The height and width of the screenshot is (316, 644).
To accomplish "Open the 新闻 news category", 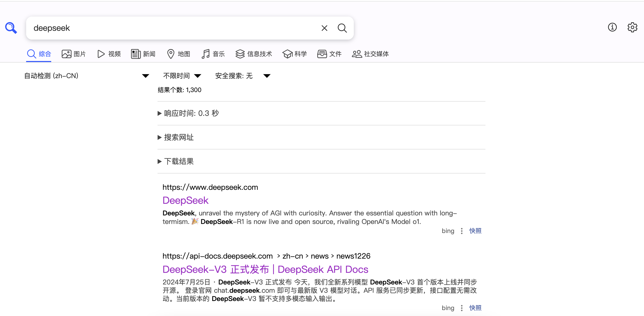I will [143, 54].
